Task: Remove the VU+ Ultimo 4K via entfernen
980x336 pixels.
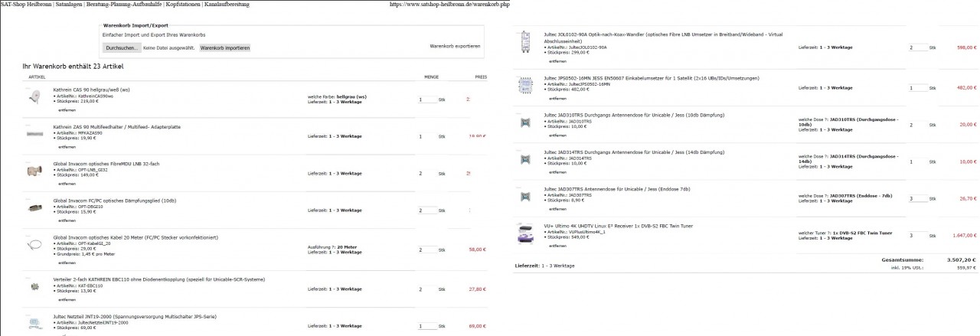Action: pyautogui.click(x=557, y=246)
